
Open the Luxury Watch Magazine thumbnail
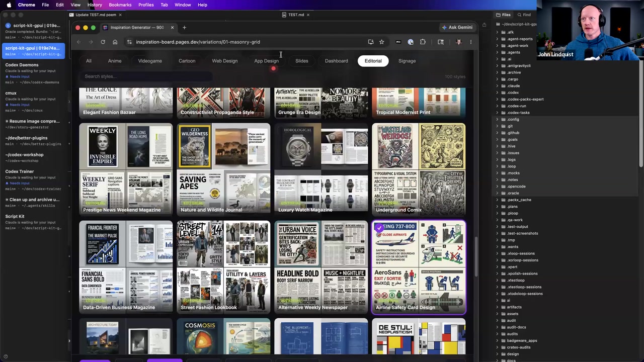pyautogui.click(x=321, y=169)
